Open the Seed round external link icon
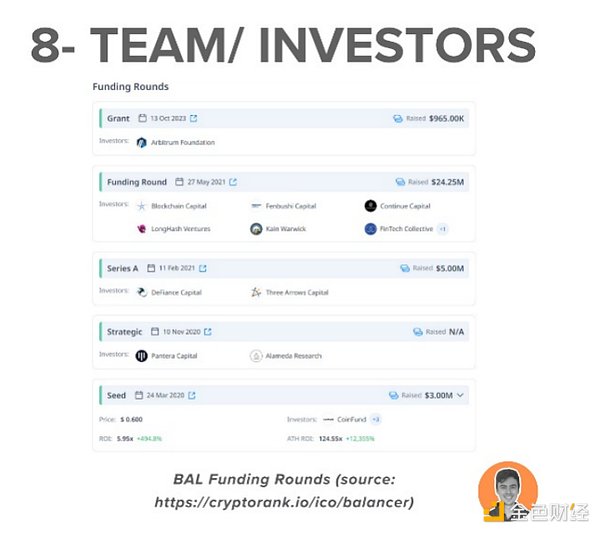The height and width of the screenshot is (533, 600). point(192,396)
